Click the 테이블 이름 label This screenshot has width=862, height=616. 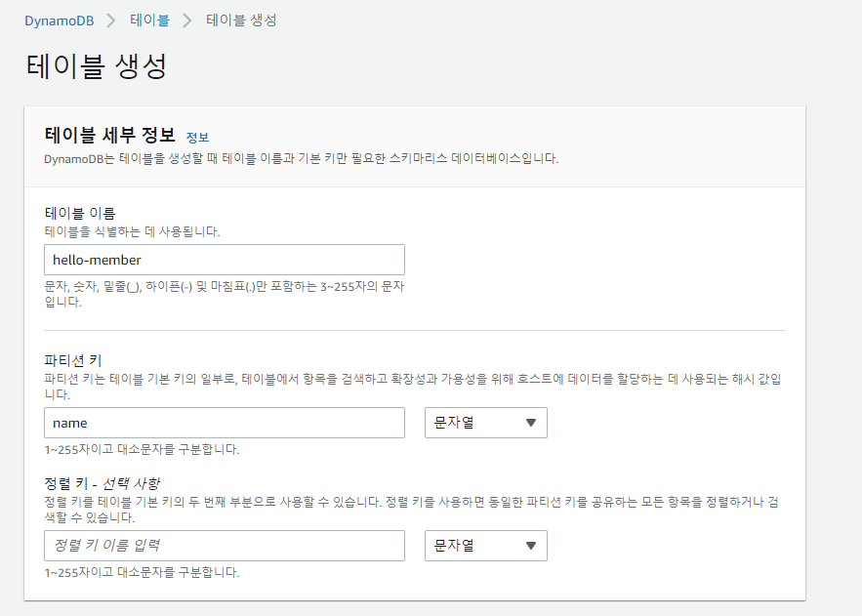(80, 213)
